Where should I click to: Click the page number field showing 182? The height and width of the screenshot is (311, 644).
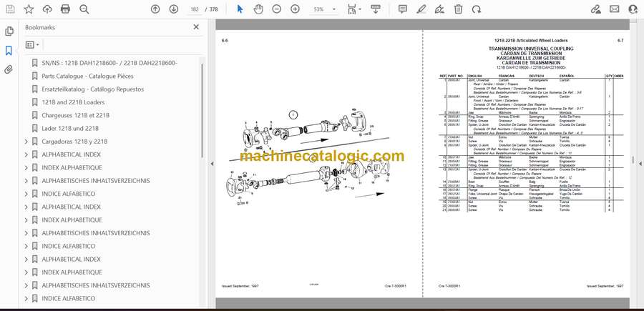click(x=195, y=9)
